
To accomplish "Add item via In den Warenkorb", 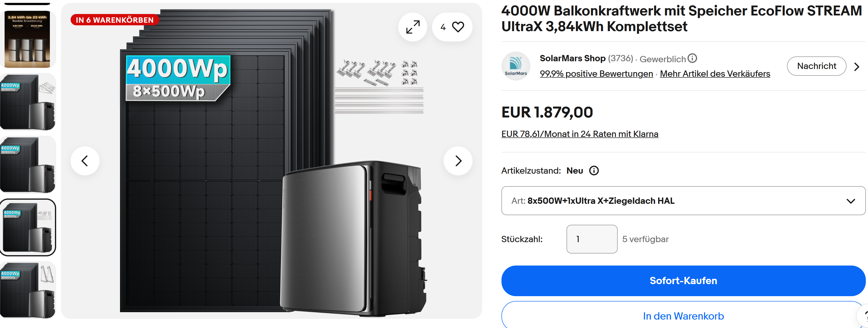I will [683, 315].
